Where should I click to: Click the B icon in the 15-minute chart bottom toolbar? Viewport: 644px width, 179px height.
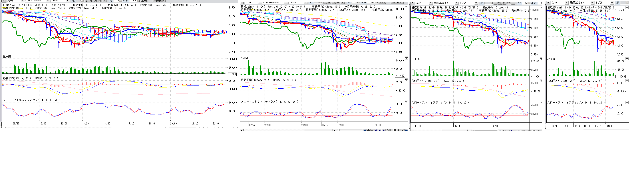(395, 130)
